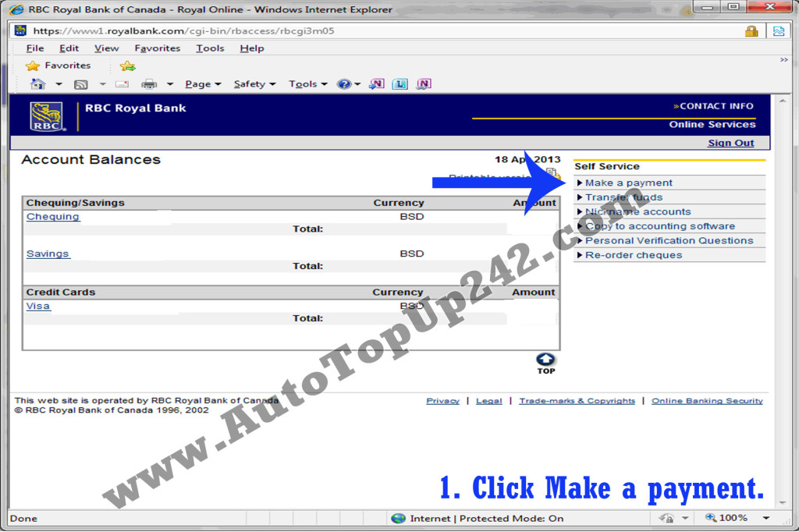Open the status bar privacy dropdown arrow
Viewport: 799px width, 532px height.
(685, 518)
